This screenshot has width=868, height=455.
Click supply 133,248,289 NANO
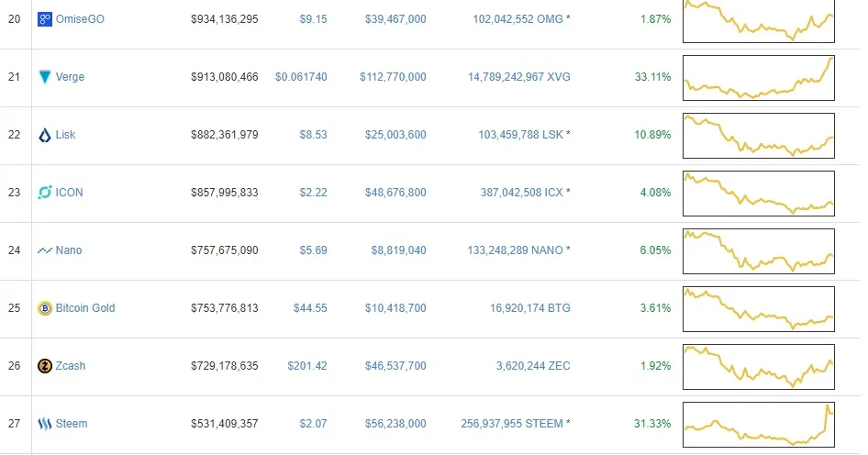point(515,250)
